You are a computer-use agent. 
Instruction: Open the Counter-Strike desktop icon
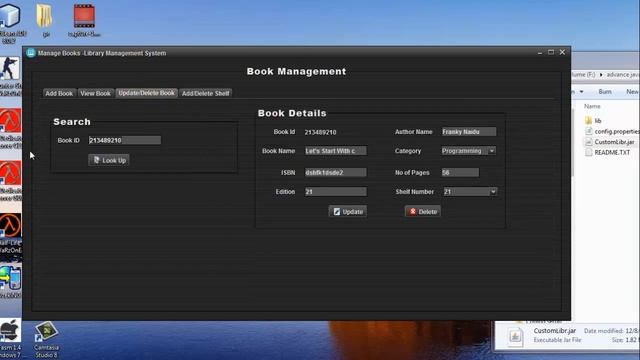(x=10, y=69)
